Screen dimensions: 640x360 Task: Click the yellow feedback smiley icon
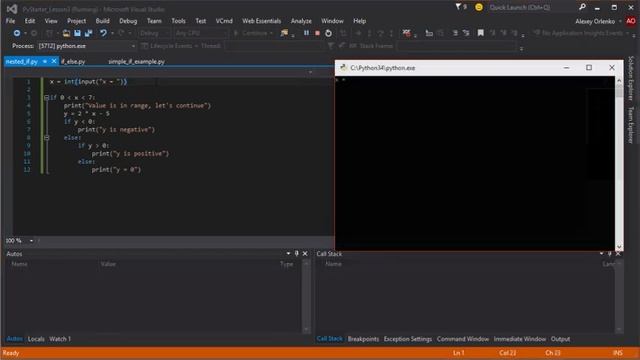[x=479, y=7]
